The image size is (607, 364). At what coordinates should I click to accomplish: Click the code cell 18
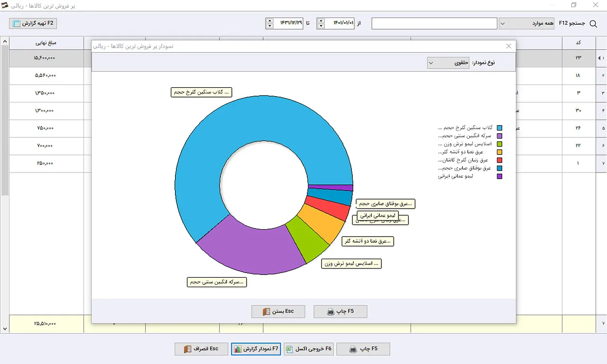point(578,75)
